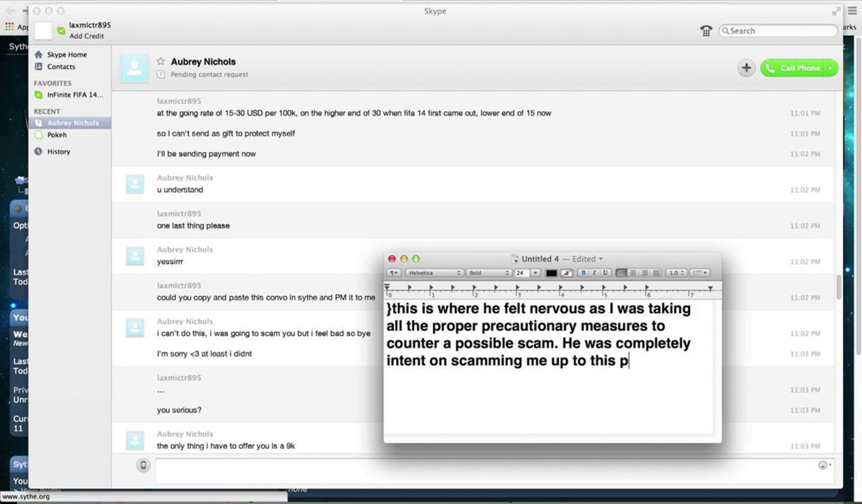Click the Skype window fullscreen arrows icon
This screenshot has width=862, height=504.
point(835,11)
